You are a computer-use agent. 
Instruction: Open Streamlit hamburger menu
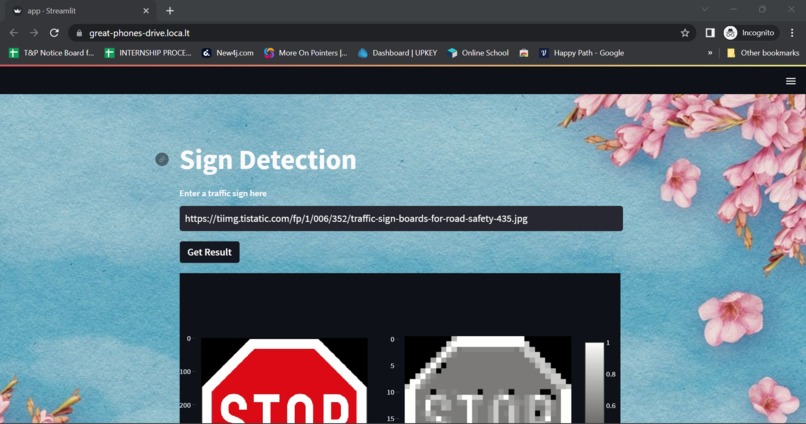click(x=791, y=81)
